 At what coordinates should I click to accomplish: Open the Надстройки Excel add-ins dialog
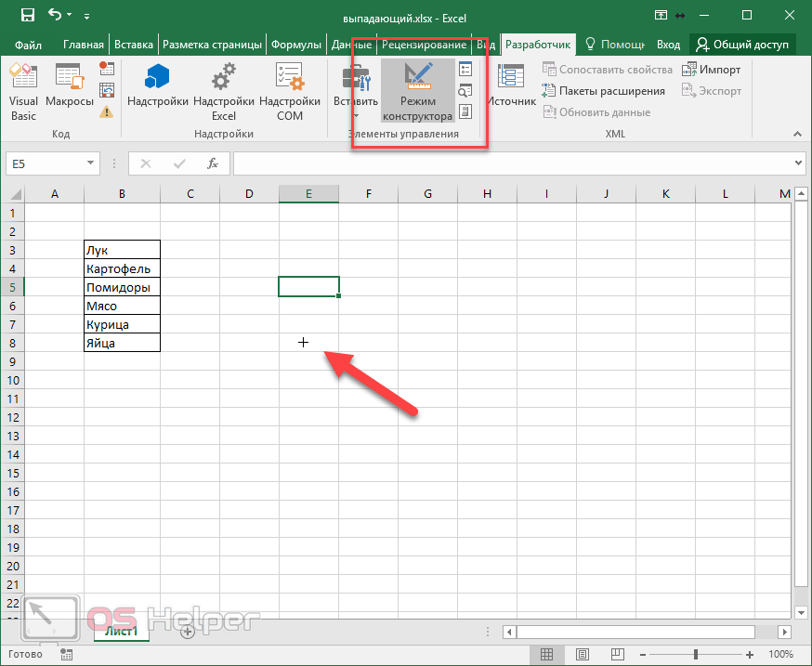point(224,91)
